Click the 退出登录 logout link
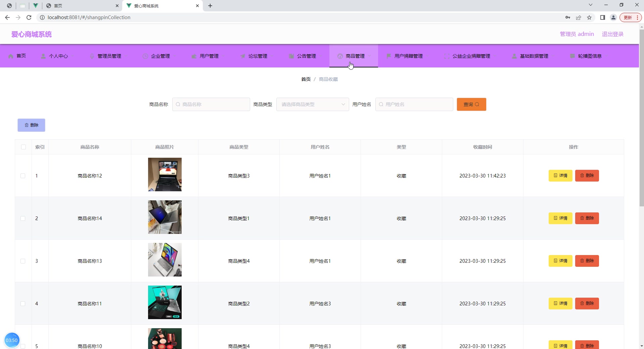Screen dimensions: 644x349 (x=612, y=34)
